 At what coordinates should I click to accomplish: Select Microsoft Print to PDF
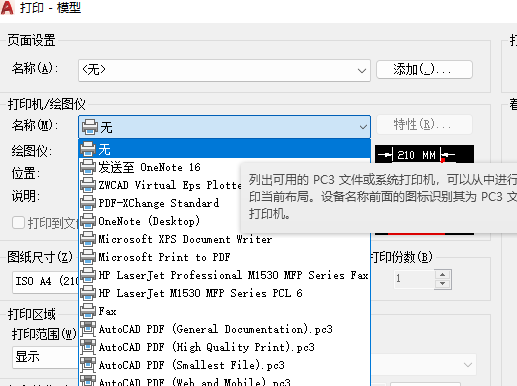[x=224, y=257]
